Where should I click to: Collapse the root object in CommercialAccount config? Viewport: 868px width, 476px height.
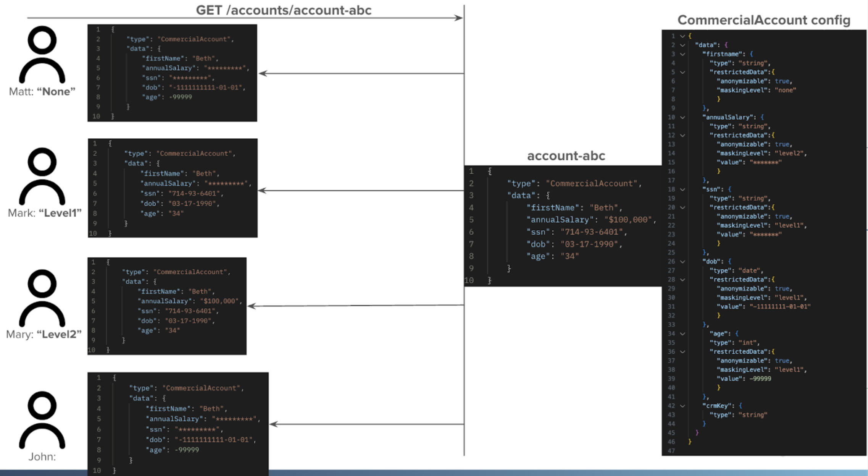683,36
